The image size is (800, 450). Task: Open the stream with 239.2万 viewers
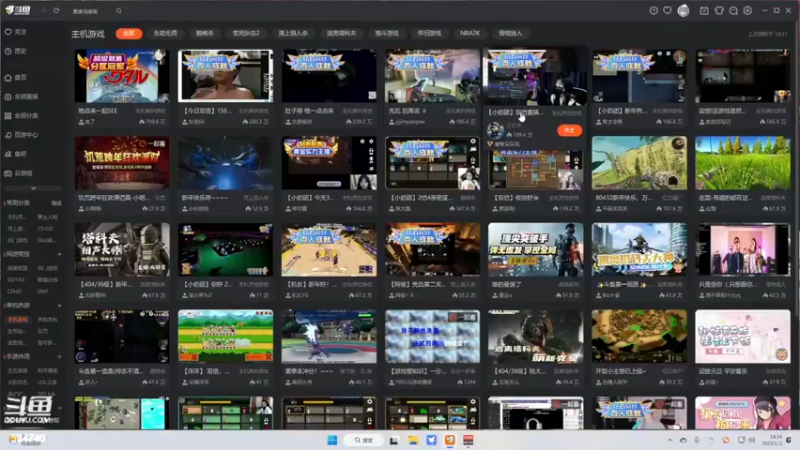(x=329, y=76)
